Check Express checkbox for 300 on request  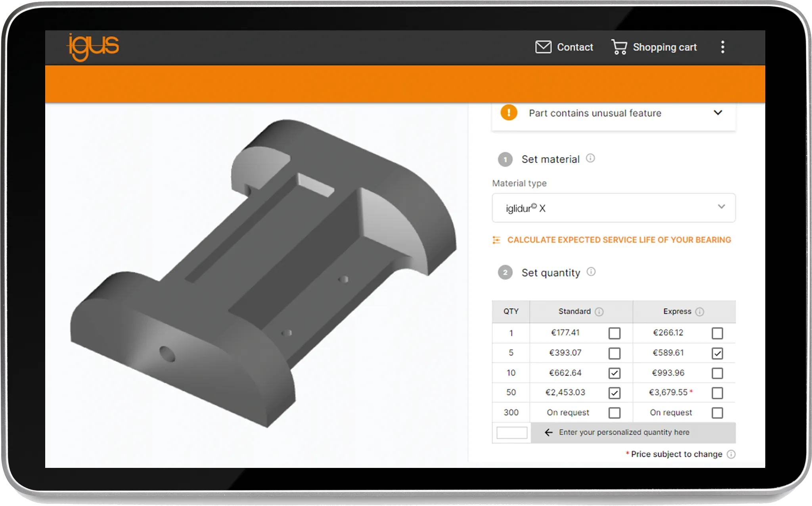(x=717, y=413)
